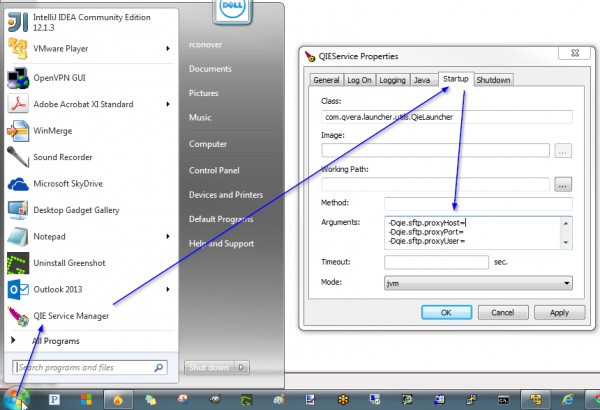The image size is (600, 410).
Task: Click the Timeout input field
Action: tap(436, 262)
